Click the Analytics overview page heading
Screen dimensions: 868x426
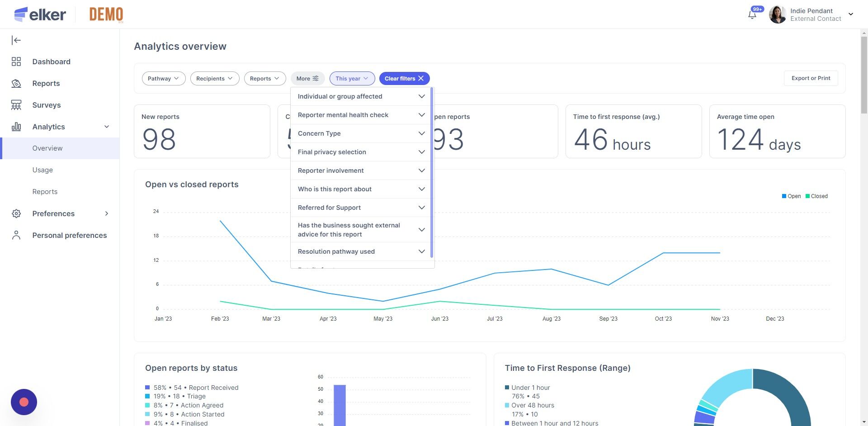(x=180, y=46)
